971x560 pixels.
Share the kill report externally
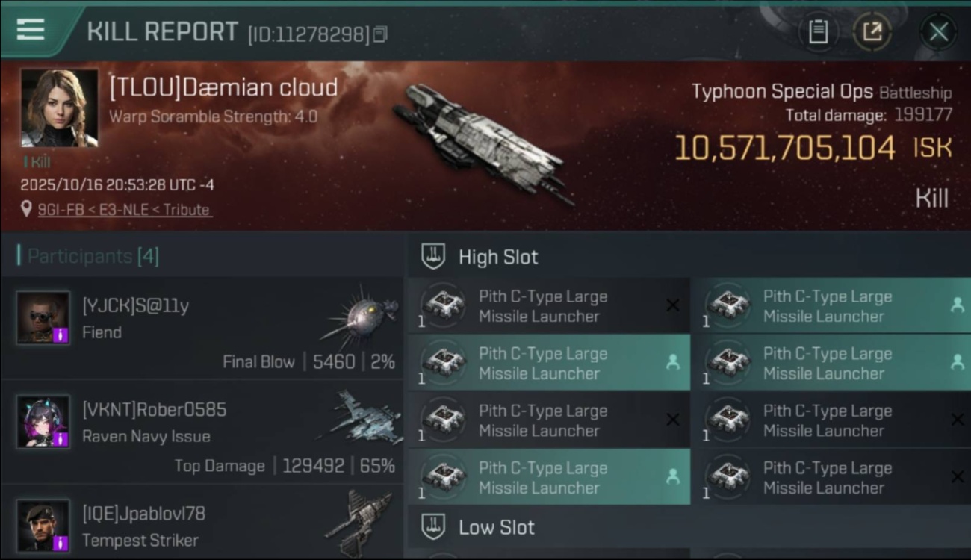pos(872,31)
